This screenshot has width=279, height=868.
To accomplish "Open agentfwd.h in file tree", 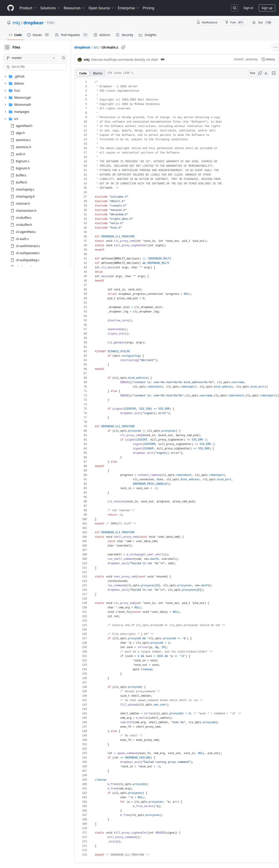I will tap(24, 126).
